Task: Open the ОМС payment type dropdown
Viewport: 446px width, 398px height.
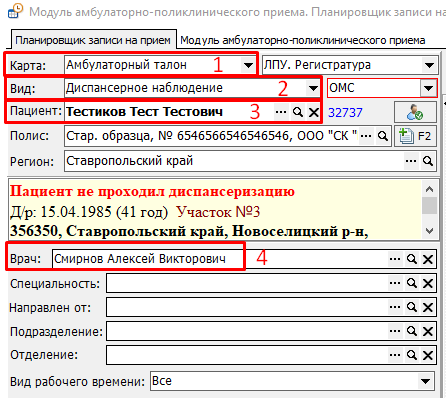Action: 428,88
